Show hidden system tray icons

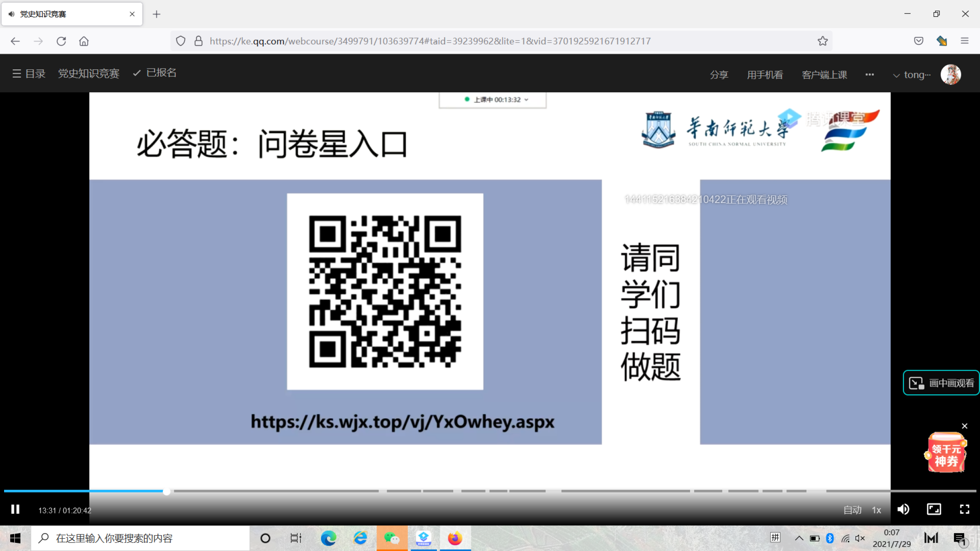point(799,538)
